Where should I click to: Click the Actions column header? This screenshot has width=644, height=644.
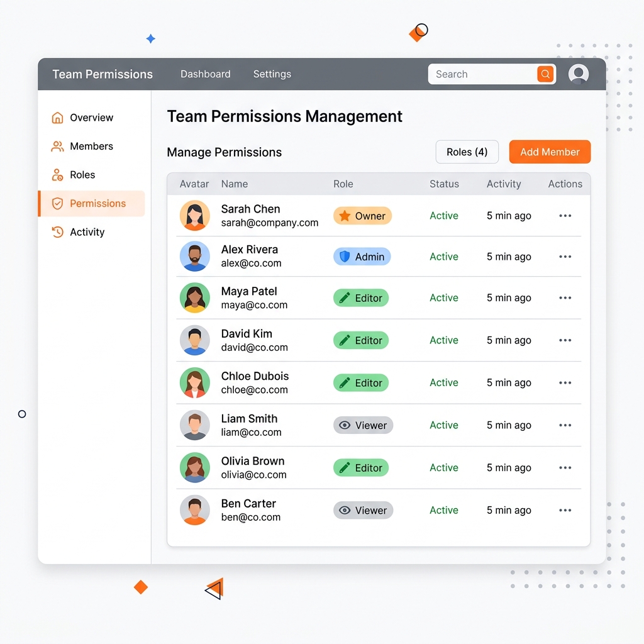[565, 184]
